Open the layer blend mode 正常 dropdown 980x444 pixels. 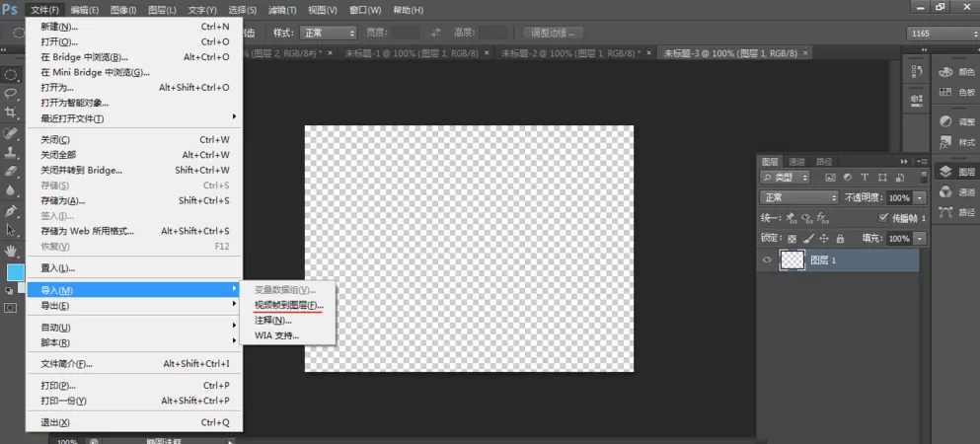[798, 197]
